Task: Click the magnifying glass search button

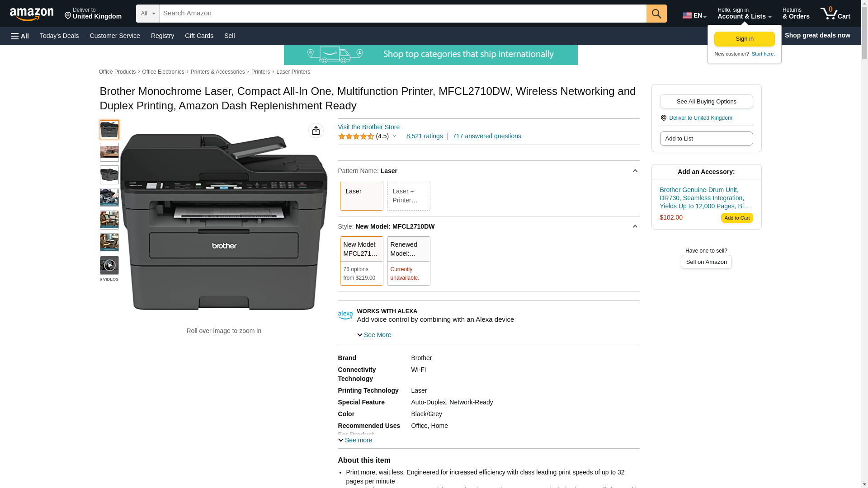Action: [656, 14]
